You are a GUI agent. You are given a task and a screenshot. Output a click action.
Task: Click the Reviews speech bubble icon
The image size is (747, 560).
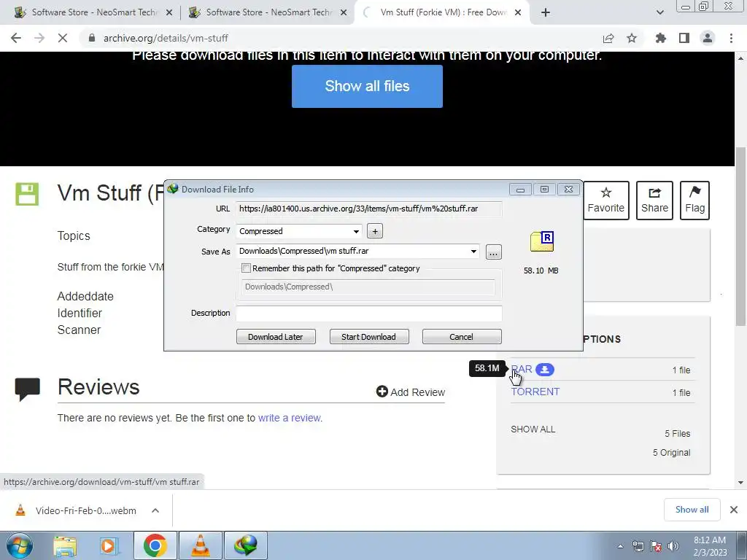pos(27,389)
